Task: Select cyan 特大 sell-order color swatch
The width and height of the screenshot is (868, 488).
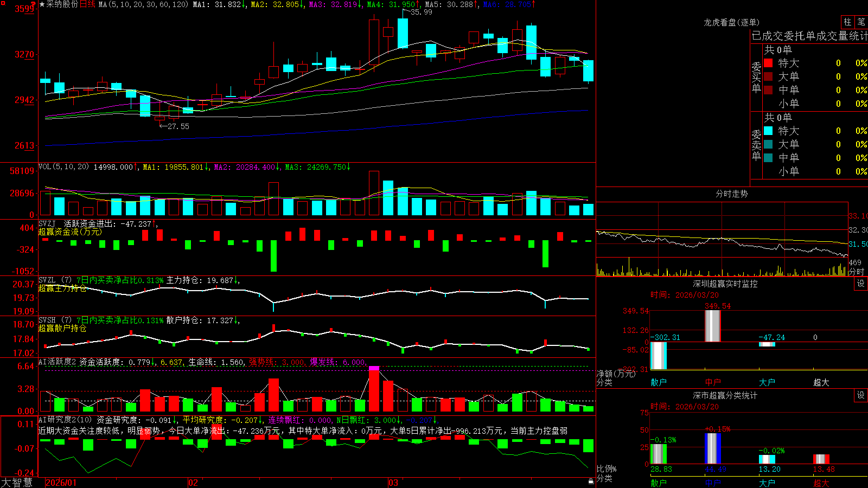Action: coord(768,131)
